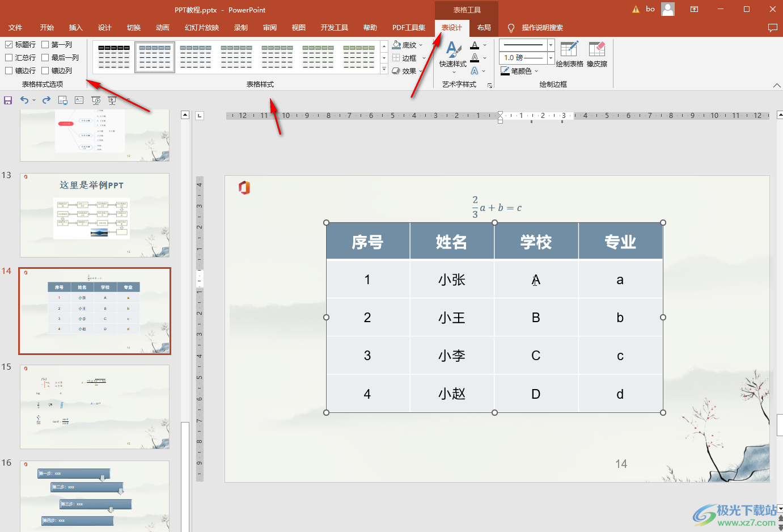Switch to the Slide Show (幻灯片放映) tab
The image size is (783, 532).
coord(202,28)
